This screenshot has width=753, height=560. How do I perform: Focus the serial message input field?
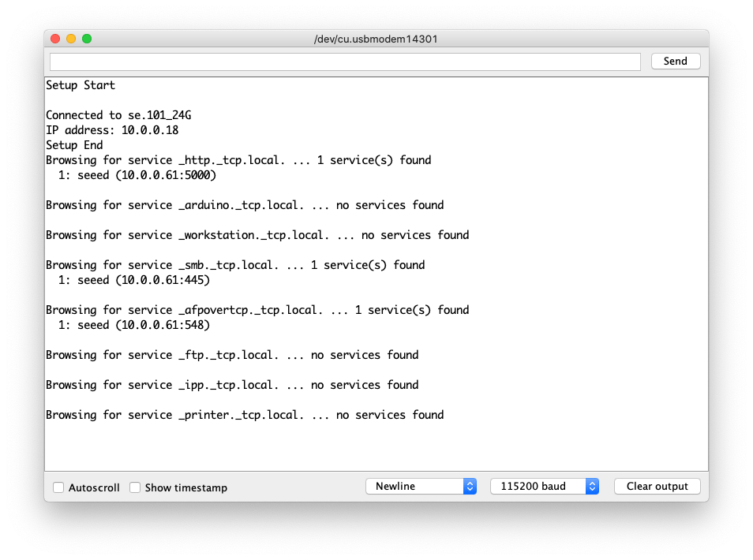pyautogui.click(x=345, y=62)
